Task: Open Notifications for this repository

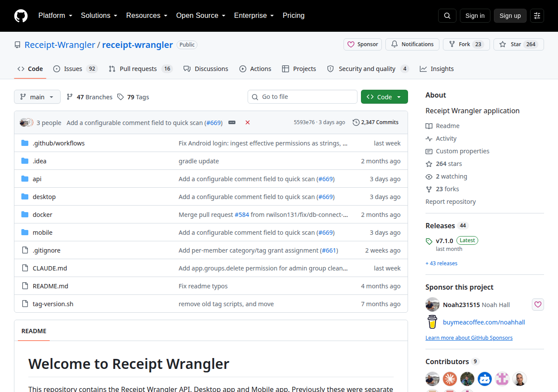Action: [x=412, y=44]
